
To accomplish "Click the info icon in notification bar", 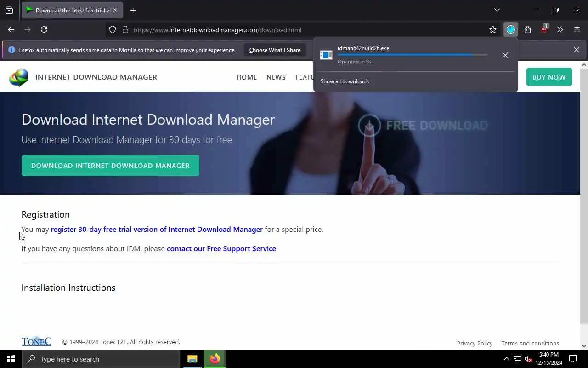I will (12, 50).
